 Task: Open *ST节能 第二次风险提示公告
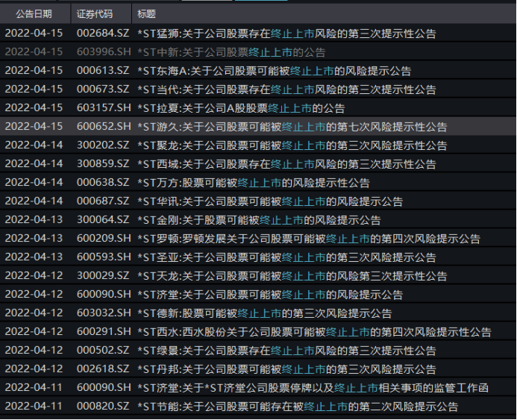pos(298,407)
